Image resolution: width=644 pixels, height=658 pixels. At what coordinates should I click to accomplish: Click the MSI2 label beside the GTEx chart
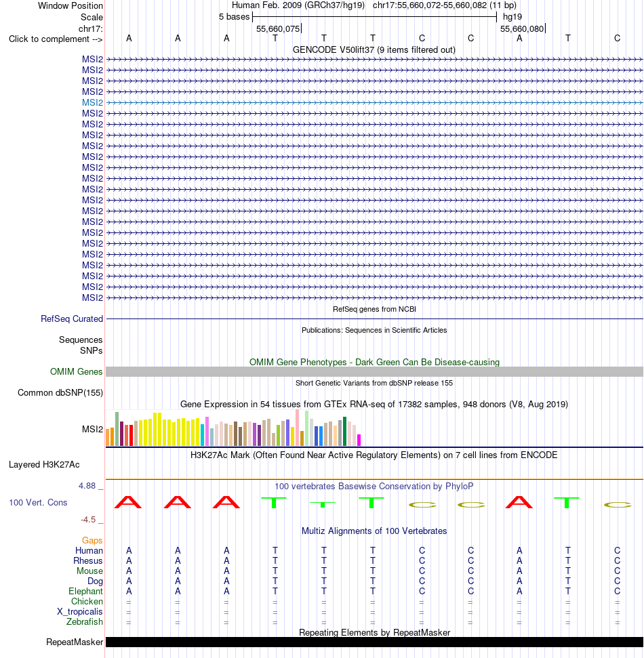point(92,430)
